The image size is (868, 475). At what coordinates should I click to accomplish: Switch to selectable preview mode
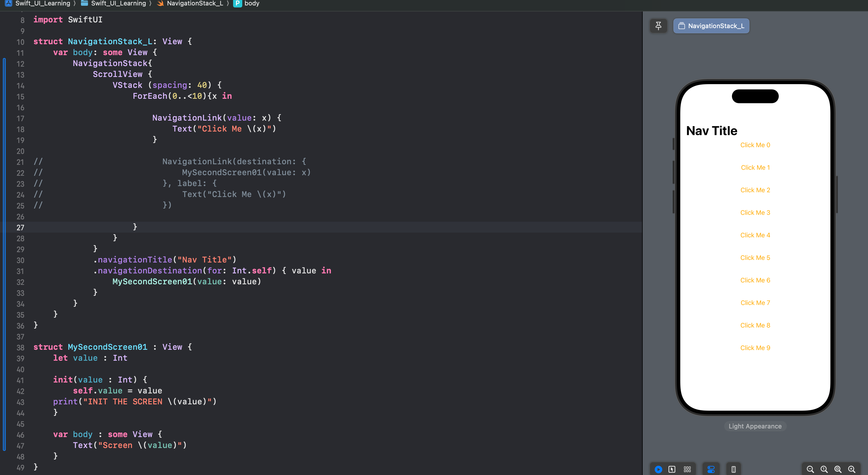click(x=672, y=469)
